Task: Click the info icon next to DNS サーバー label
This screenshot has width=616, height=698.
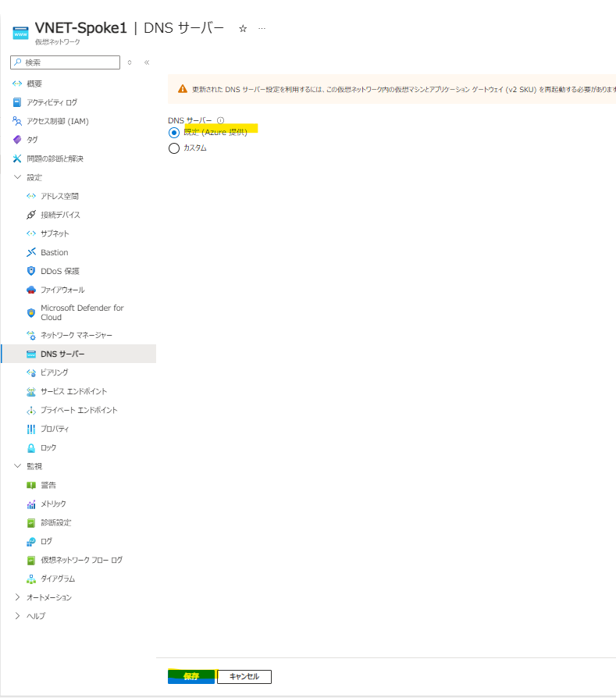Action: tap(220, 120)
